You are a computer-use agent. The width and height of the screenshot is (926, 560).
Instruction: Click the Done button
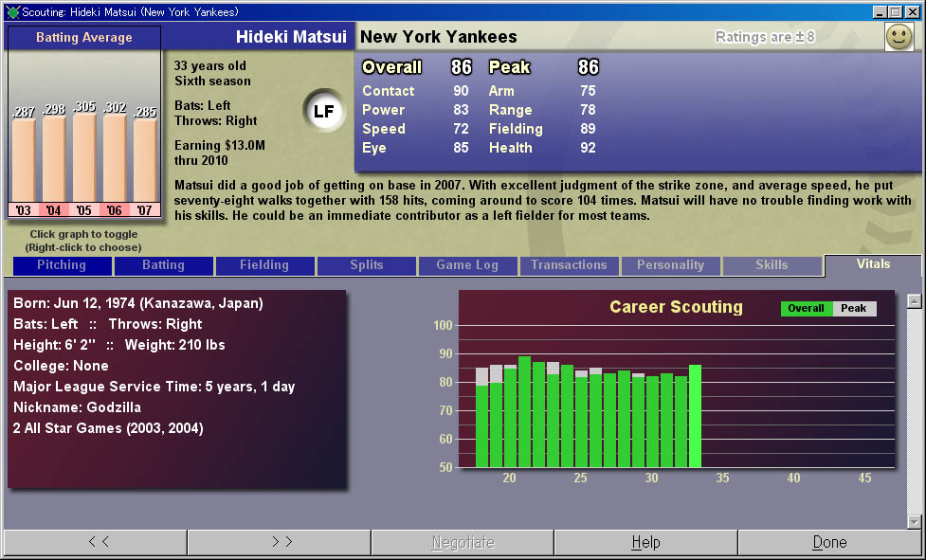click(829, 542)
